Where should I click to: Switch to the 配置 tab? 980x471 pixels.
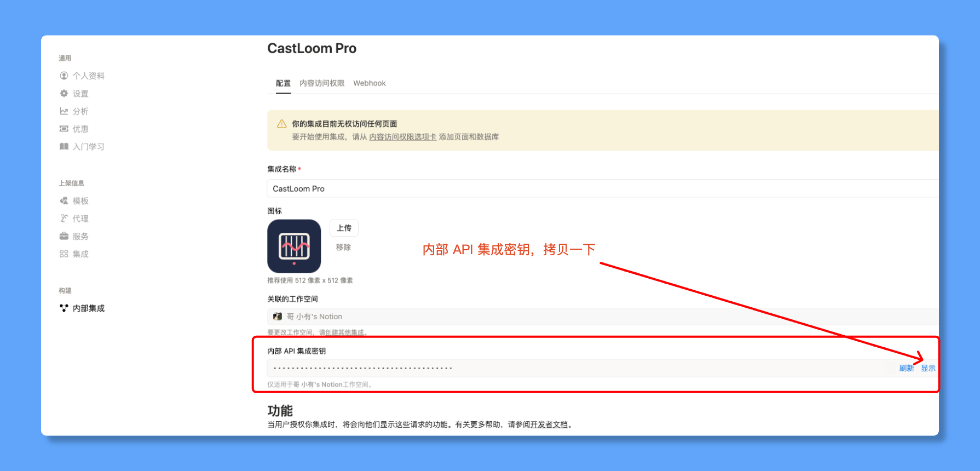click(x=283, y=83)
